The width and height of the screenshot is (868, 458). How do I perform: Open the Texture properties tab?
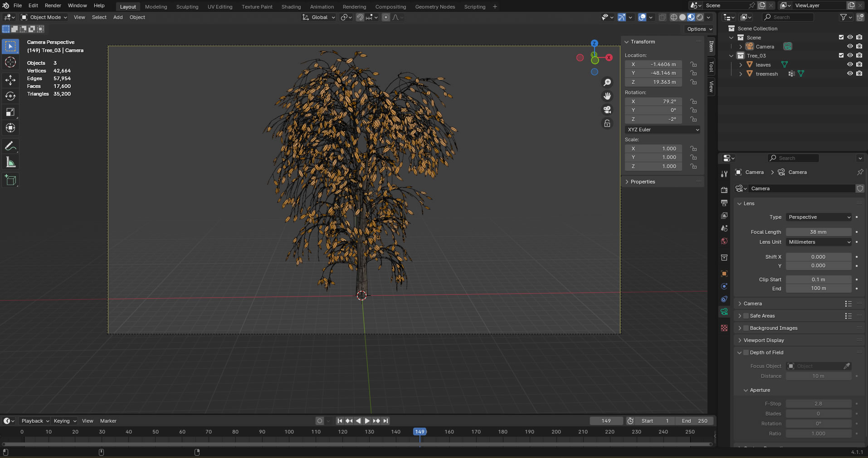[x=724, y=328]
